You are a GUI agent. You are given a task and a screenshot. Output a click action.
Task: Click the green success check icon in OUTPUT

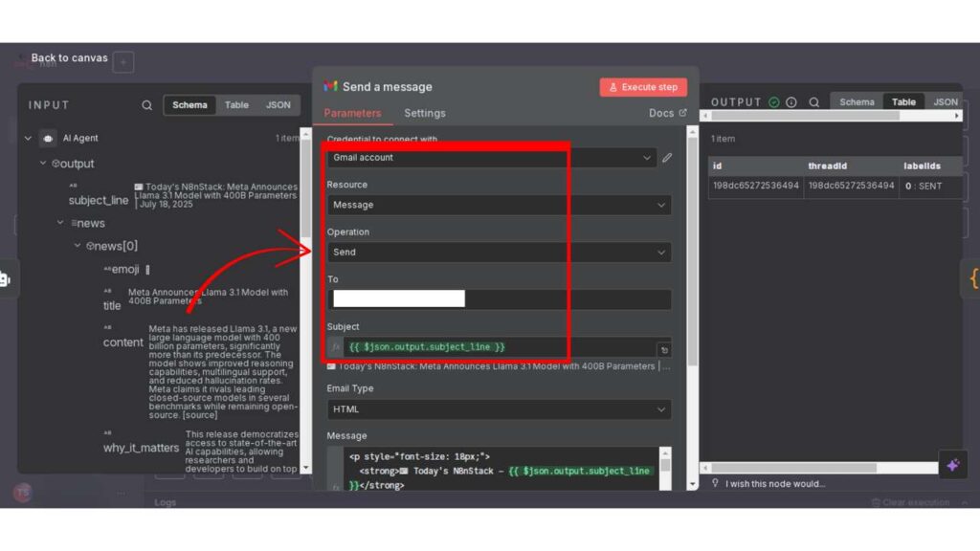(x=774, y=102)
